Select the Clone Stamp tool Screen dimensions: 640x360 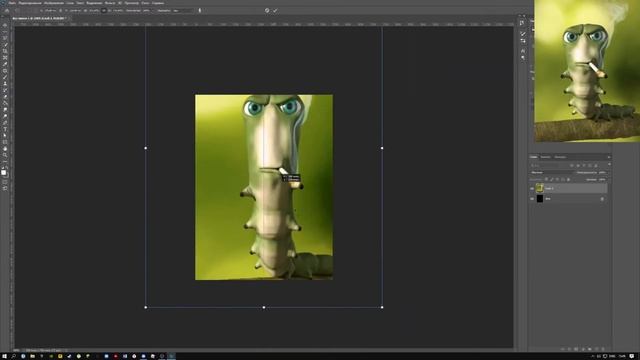[5, 84]
